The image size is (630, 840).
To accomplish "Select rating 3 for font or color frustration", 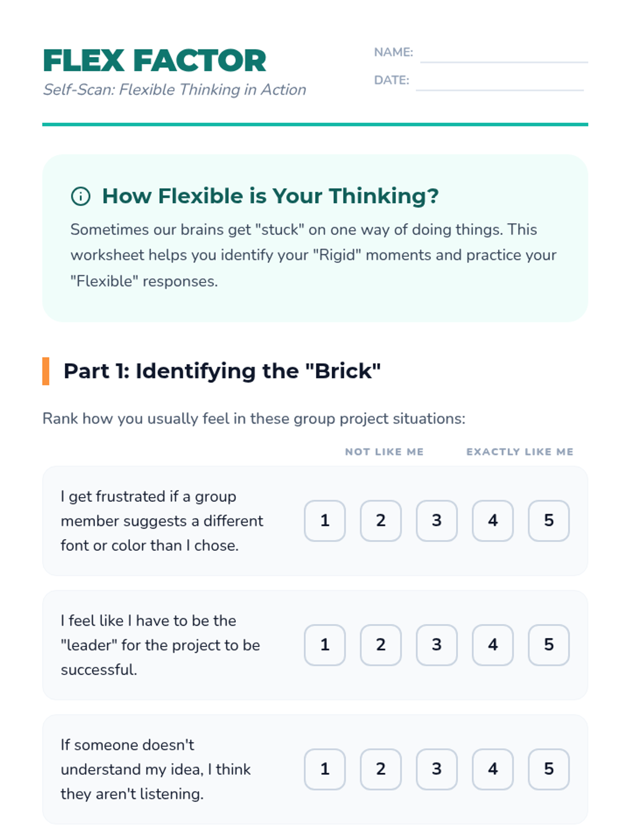I will click(x=437, y=520).
